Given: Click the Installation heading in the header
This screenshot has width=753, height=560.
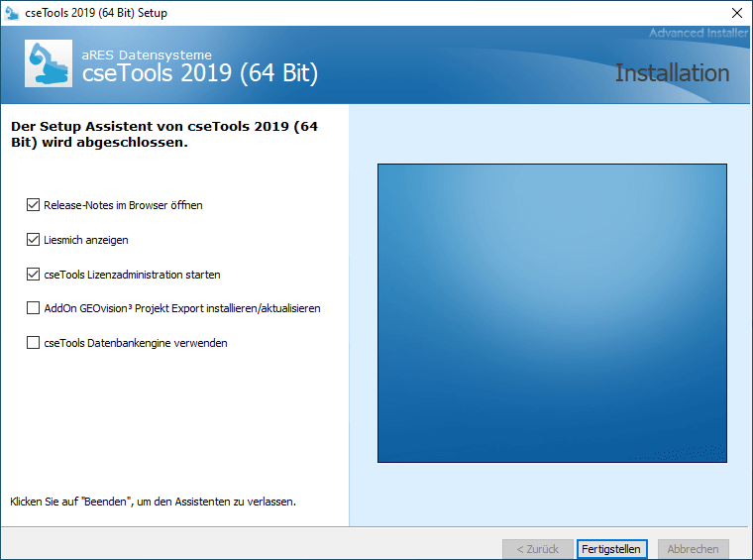Looking at the screenshot, I should click(x=671, y=73).
